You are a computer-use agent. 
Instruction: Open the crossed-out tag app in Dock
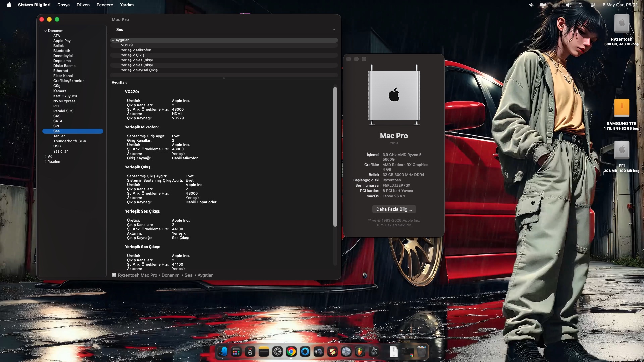click(x=332, y=351)
